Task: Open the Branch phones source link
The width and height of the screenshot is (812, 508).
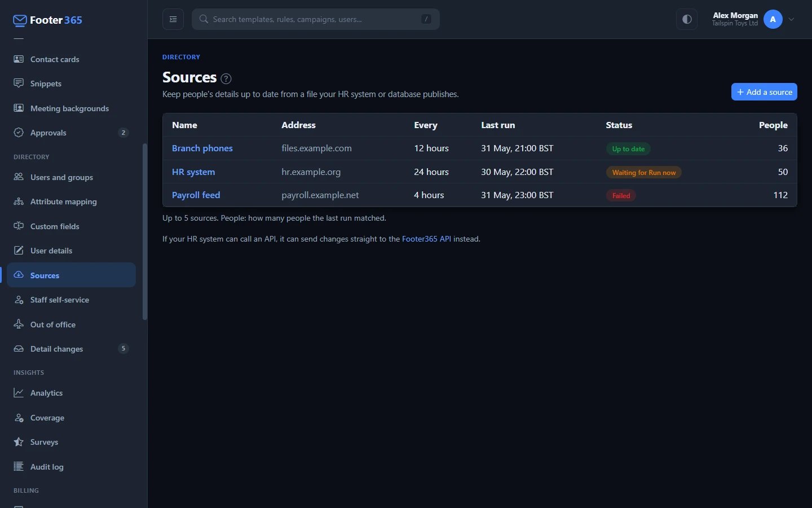Action: pyautogui.click(x=202, y=148)
